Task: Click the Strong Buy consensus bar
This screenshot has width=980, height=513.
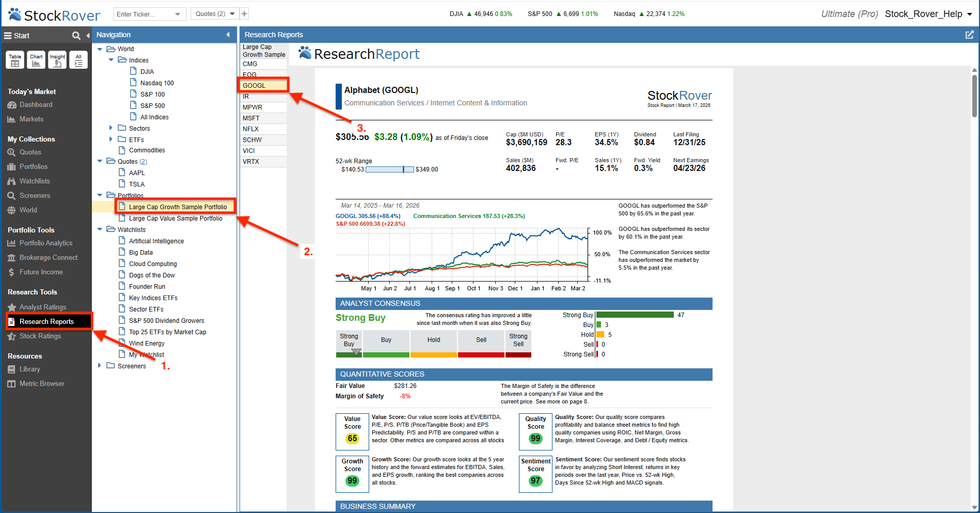Action: (x=635, y=315)
